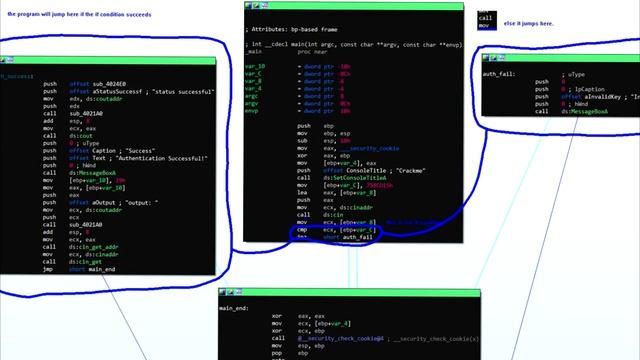
Task: Select the 'Attributes: bp-based frame' comment line
Action: (x=291, y=29)
